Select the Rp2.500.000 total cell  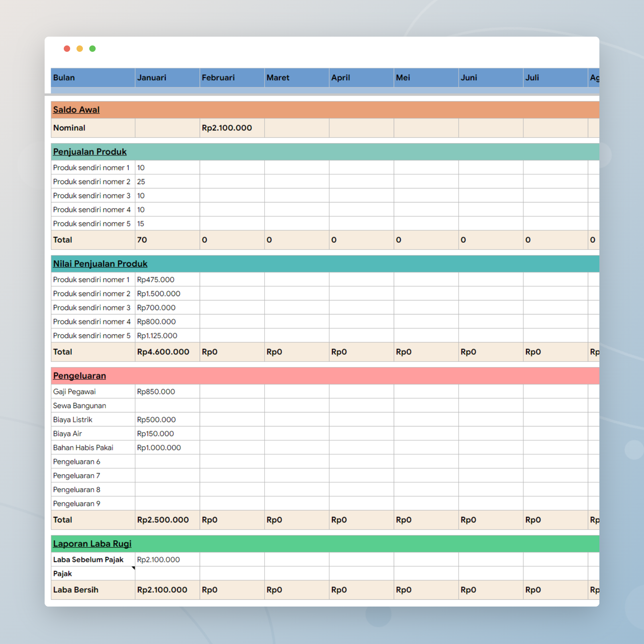click(167, 520)
